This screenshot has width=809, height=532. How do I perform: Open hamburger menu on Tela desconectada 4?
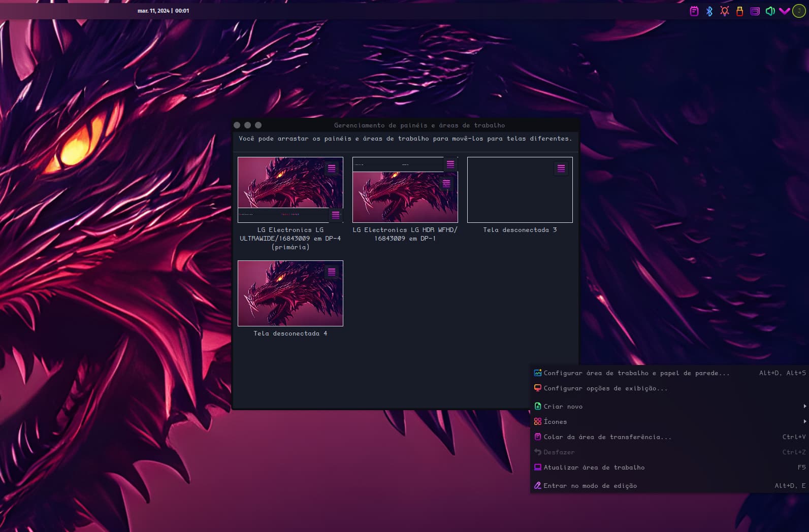point(332,272)
